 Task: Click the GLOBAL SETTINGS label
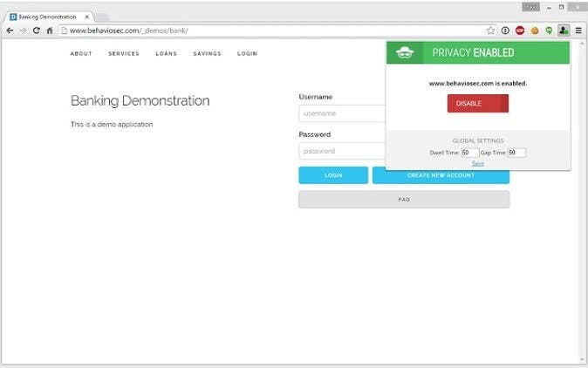[478, 141]
